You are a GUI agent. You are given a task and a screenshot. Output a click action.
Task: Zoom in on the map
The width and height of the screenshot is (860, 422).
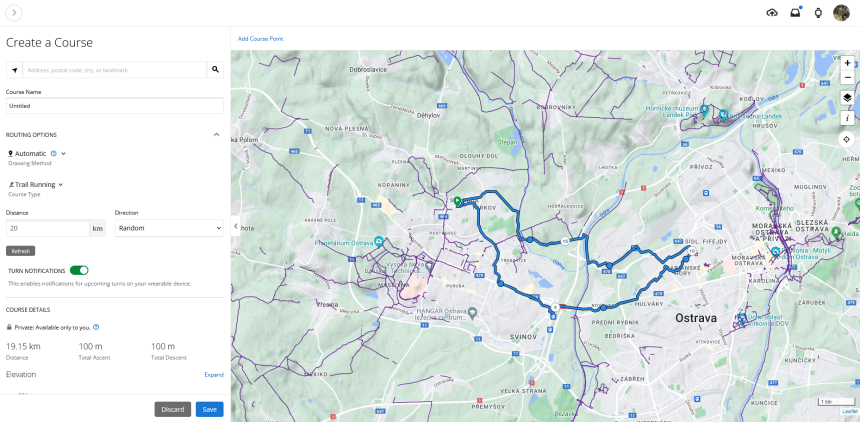click(x=847, y=62)
